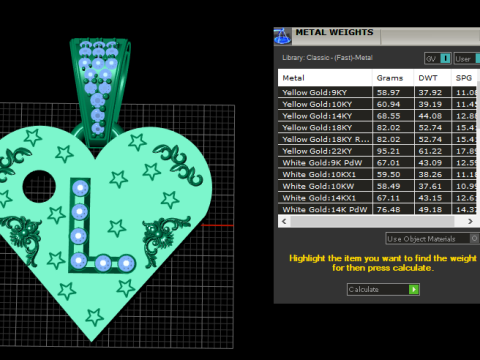Image resolution: width=480 pixels, height=360 pixels.
Task: Click the Metal Weights scale icon
Action: pos(282,36)
